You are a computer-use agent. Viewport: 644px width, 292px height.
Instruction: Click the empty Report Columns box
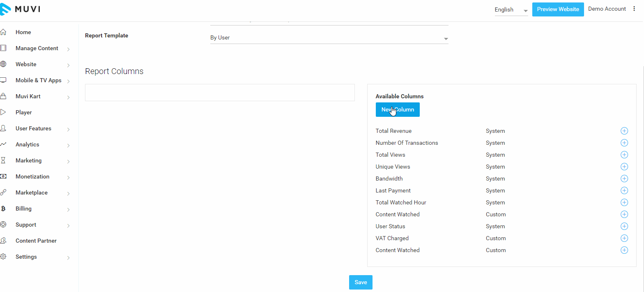(220, 93)
